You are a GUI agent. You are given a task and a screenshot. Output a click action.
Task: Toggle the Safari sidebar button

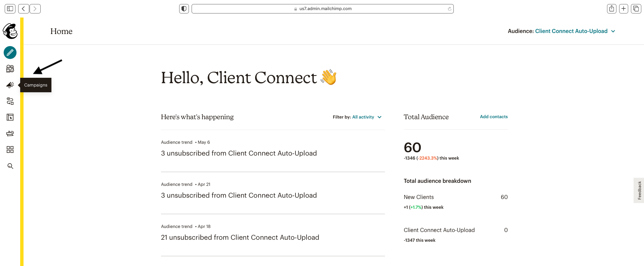pyautogui.click(x=10, y=9)
